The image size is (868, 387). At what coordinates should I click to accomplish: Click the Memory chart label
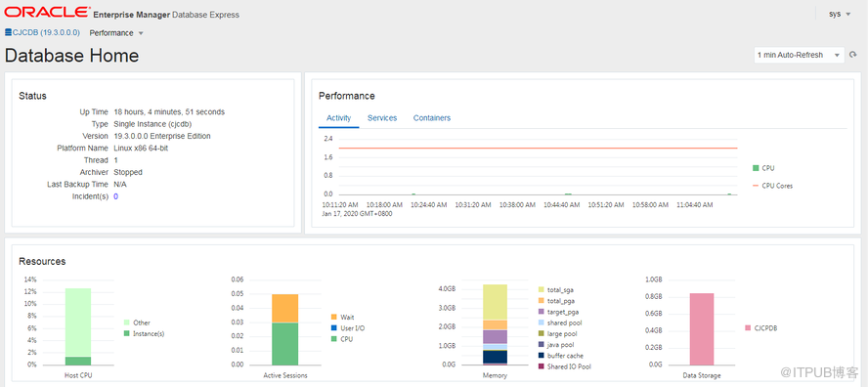(x=495, y=375)
